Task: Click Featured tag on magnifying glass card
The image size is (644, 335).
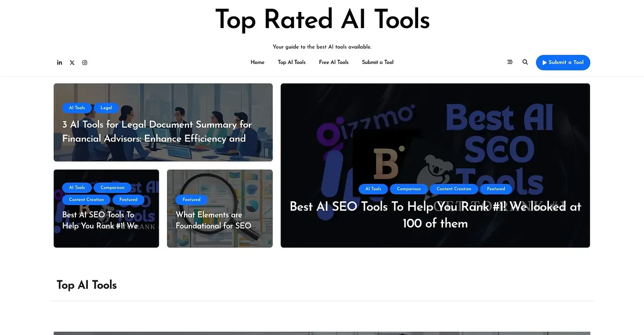Action: [191, 199]
